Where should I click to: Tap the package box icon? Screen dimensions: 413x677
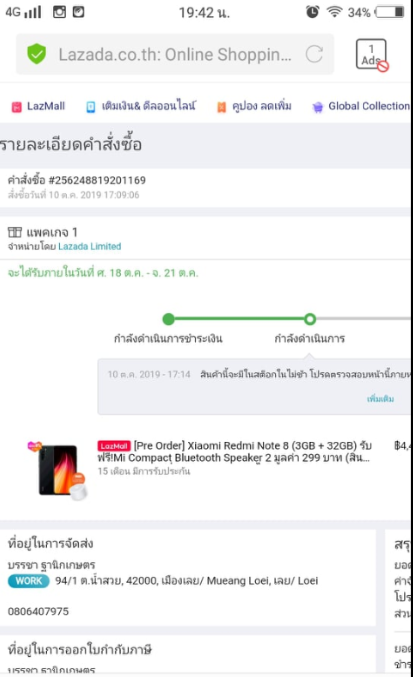tap(15, 232)
